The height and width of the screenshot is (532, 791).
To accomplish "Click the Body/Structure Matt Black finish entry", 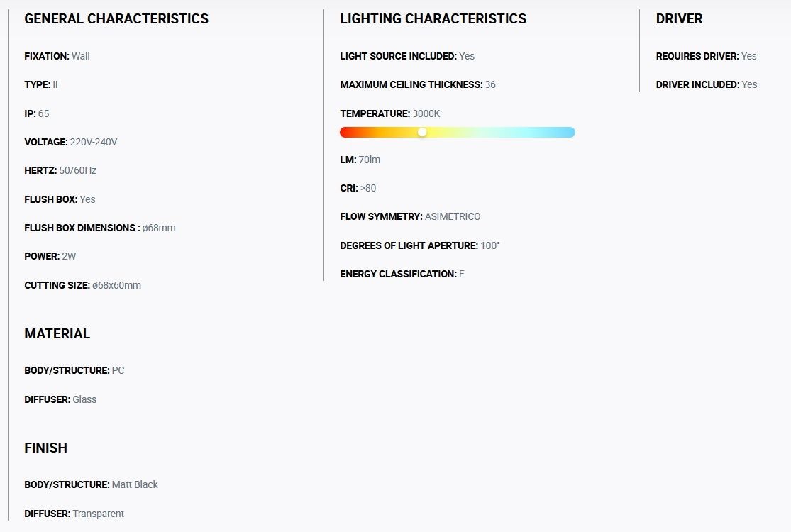I will tap(92, 484).
